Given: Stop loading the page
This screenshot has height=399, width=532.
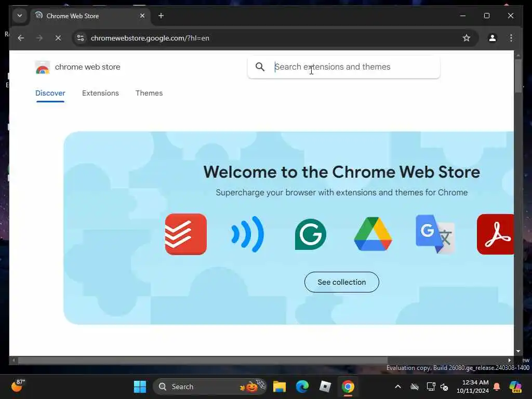Looking at the screenshot, I should pyautogui.click(x=58, y=38).
